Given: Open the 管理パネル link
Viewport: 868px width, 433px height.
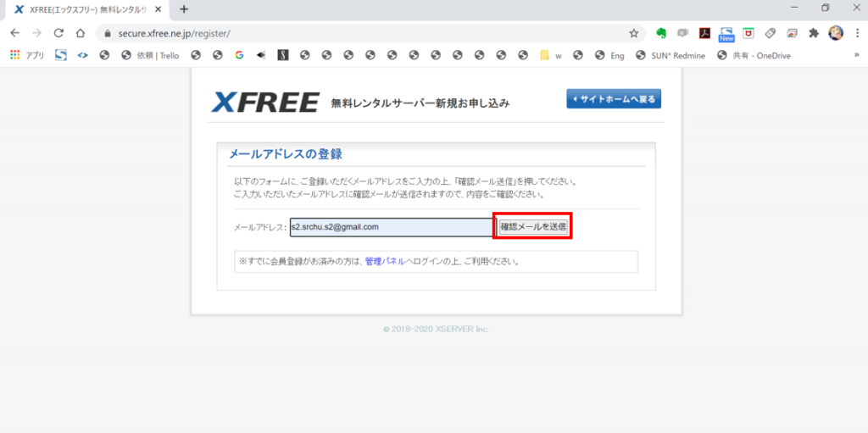Looking at the screenshot, I should click(x=385, y=262).
